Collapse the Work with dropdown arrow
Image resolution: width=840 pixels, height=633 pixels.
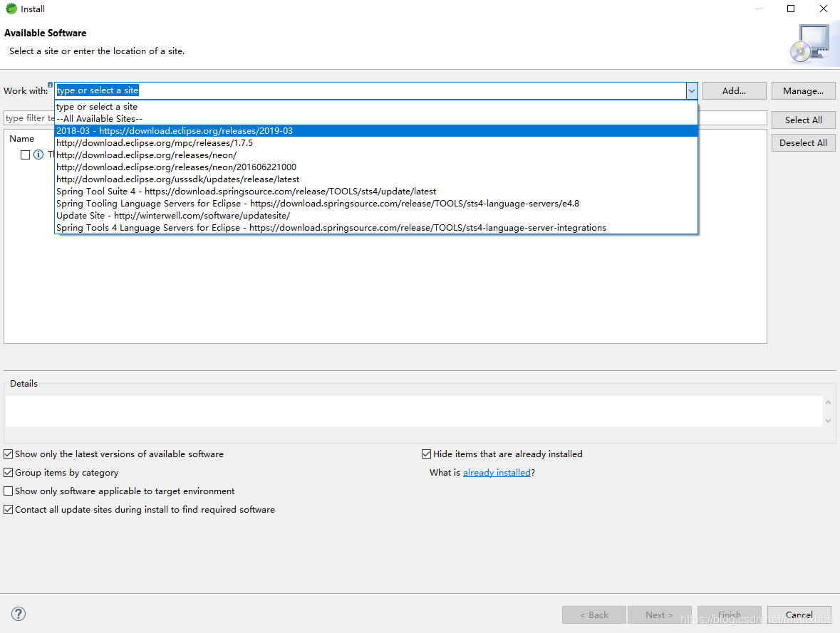click(x=692, y=91)
